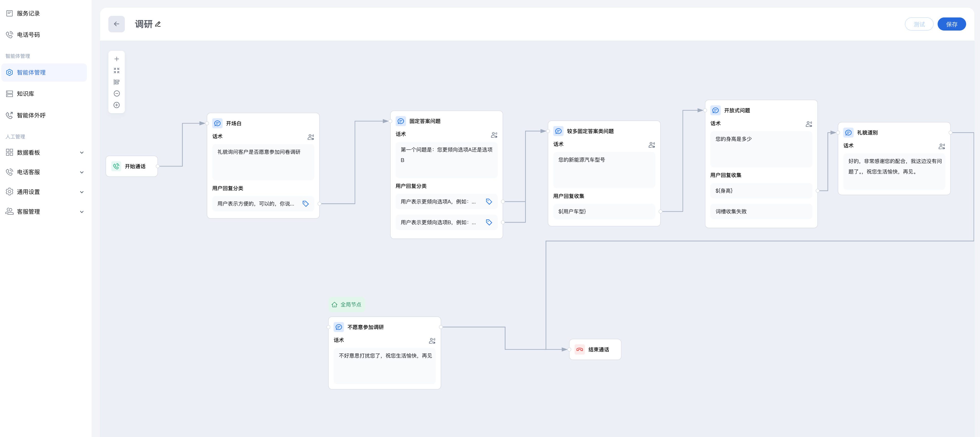Screen dimensions: 980x437
Task: Zoom out using the minus circle icon
Action: coord(116,93)
